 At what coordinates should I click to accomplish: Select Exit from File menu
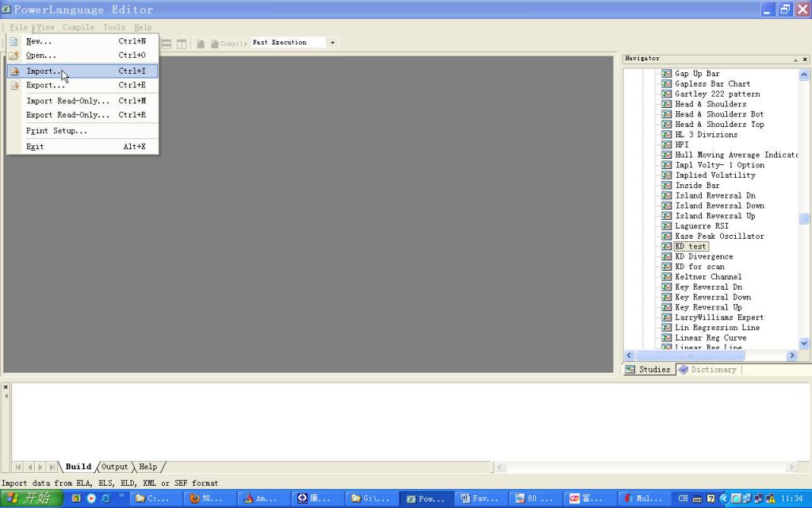click(x=82, y=147)
